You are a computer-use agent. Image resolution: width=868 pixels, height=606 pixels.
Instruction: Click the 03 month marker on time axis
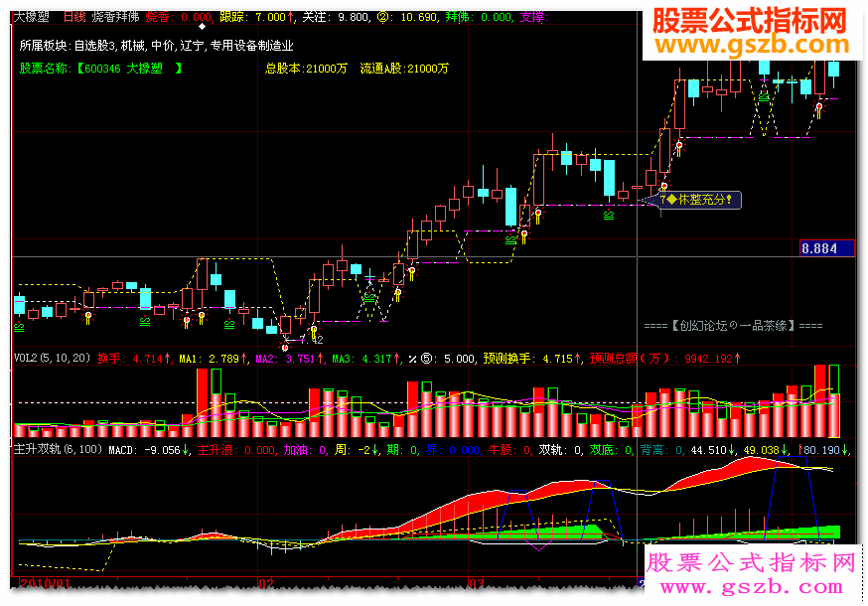coord(476,583)
